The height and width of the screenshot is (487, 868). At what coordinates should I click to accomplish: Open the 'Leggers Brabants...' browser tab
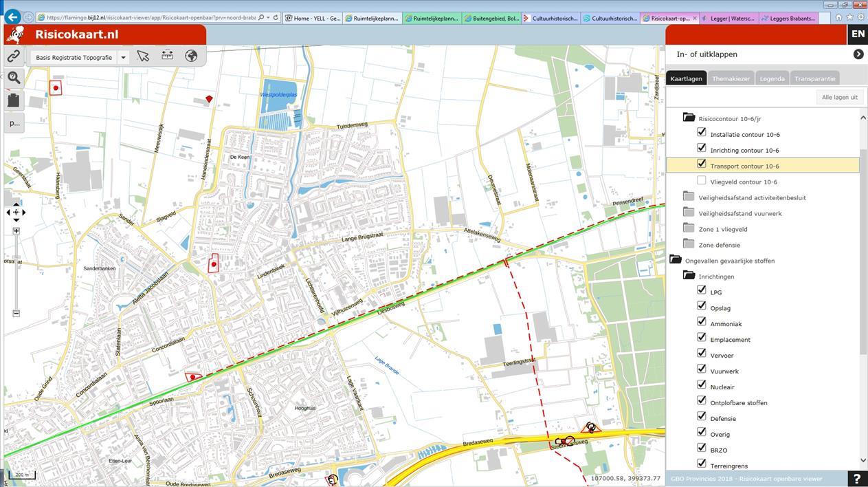[x=788, y=18]
